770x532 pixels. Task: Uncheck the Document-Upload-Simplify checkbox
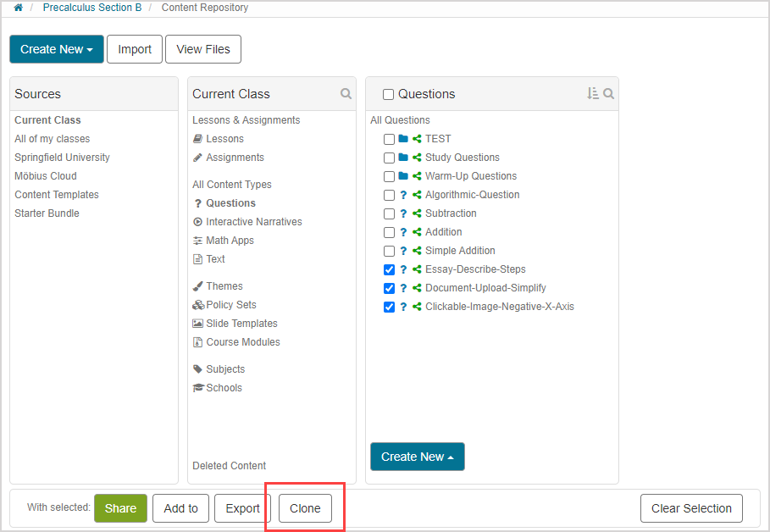(x=389, y=288)
